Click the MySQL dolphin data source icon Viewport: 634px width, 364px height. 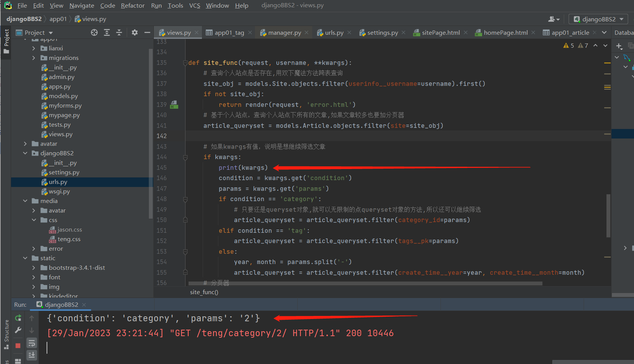coord(627,58)
